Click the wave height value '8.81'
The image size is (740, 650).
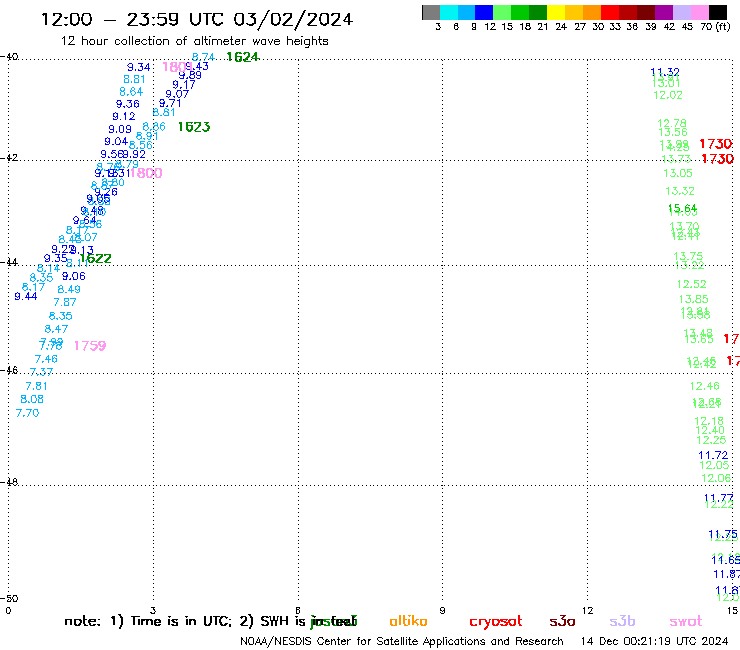pyautogui.click(x=135, y=79)
